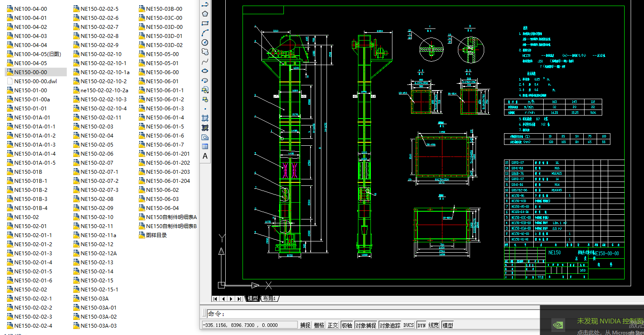
Task: Toggle 对象追踪 object tracking in status bar
Action: pos(390,325)
